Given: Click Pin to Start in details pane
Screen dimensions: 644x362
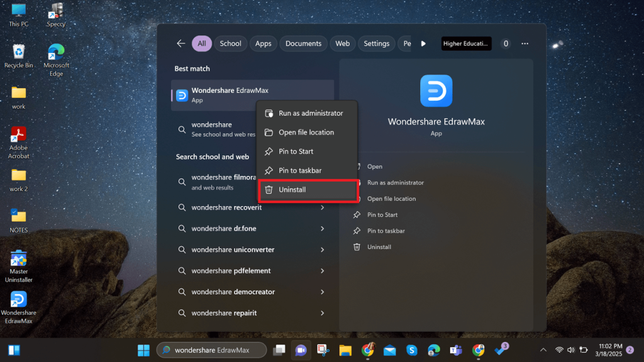Looking at the screenshot, I should pos(382,215).
